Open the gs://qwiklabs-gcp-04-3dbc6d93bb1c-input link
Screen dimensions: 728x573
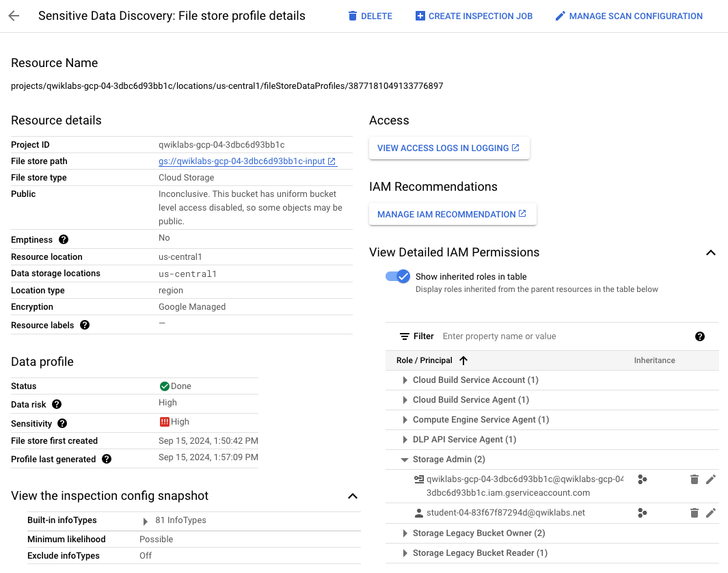tap(247, 161)
